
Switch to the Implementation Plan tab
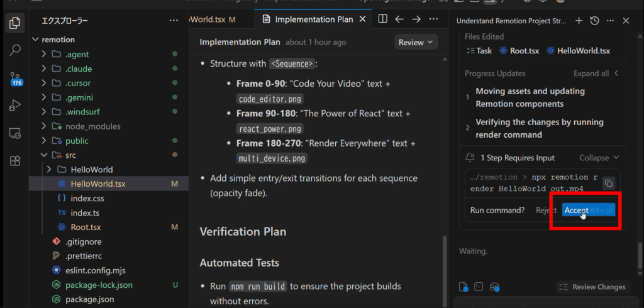click(x=313, y=19)
